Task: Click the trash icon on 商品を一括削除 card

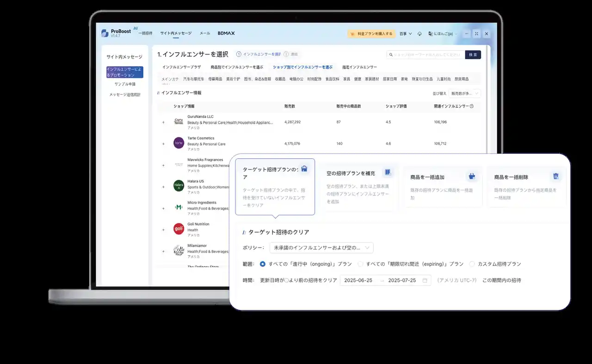Action: coord(555,176)
